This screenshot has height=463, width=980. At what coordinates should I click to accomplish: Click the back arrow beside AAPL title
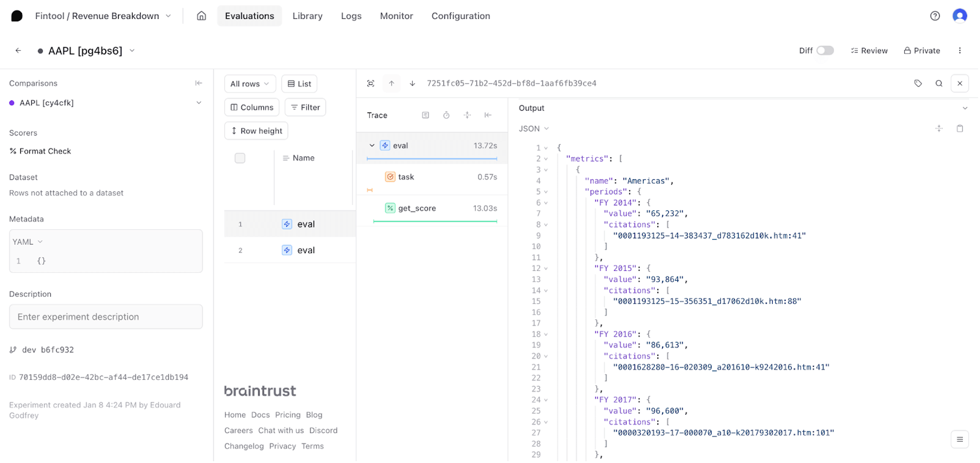(x=18, y=51)
